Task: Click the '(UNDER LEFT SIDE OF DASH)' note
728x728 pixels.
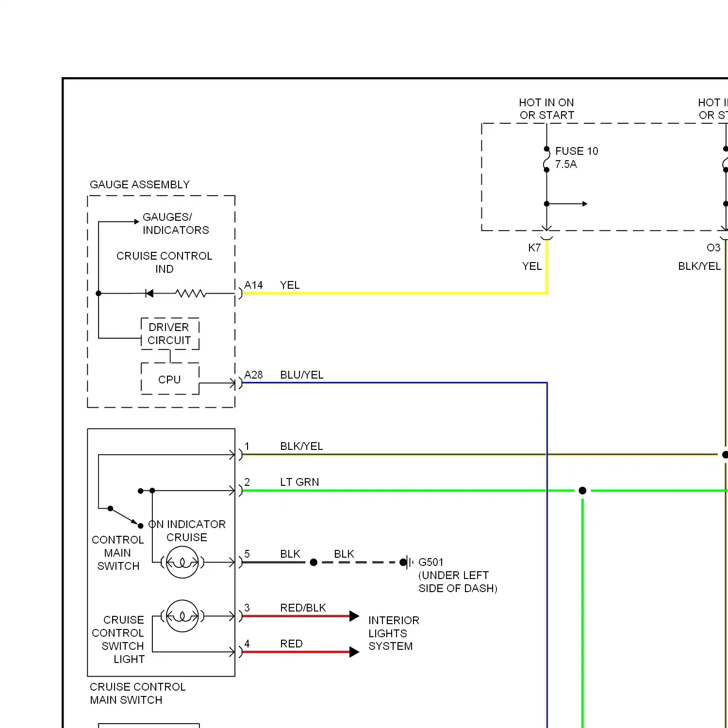Action: click(458, 581)
